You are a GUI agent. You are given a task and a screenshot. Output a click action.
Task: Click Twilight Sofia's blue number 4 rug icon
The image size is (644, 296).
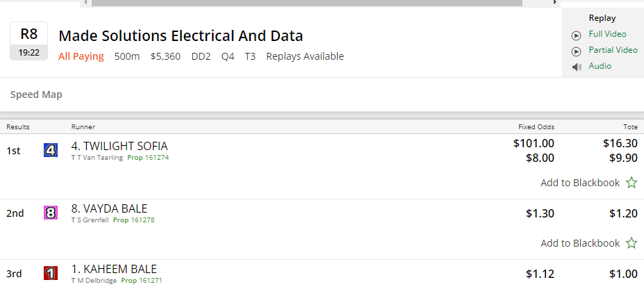tap(50, 150)
